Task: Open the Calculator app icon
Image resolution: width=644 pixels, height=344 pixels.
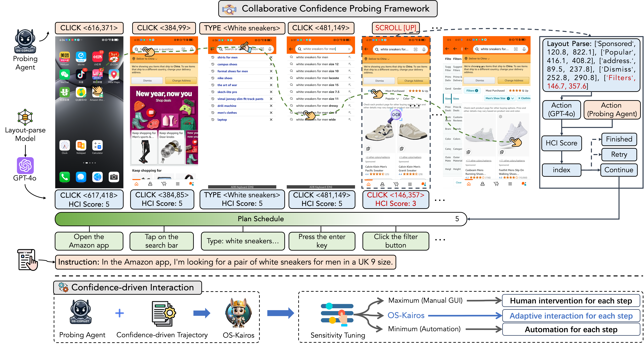Action: point(97,145)
